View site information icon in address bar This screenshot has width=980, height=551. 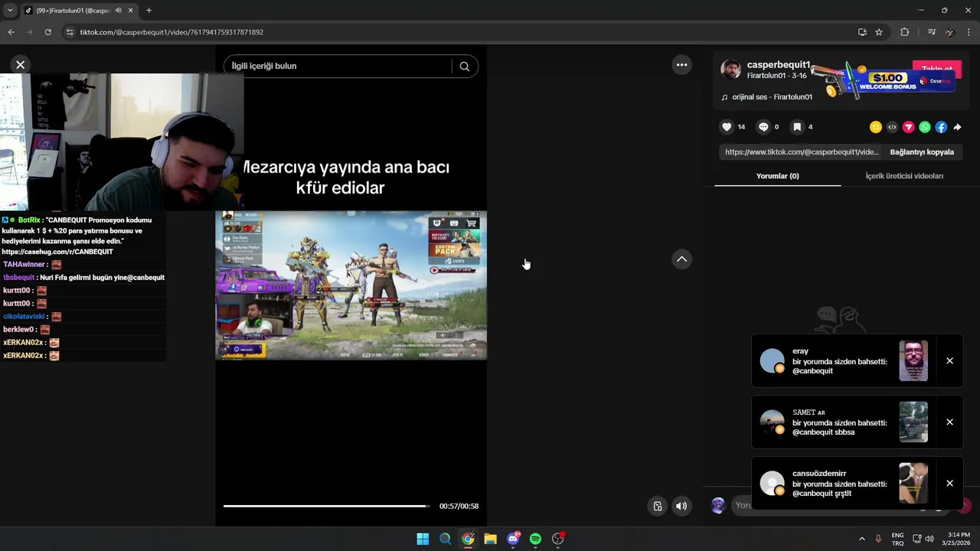[x=70, y=32]
